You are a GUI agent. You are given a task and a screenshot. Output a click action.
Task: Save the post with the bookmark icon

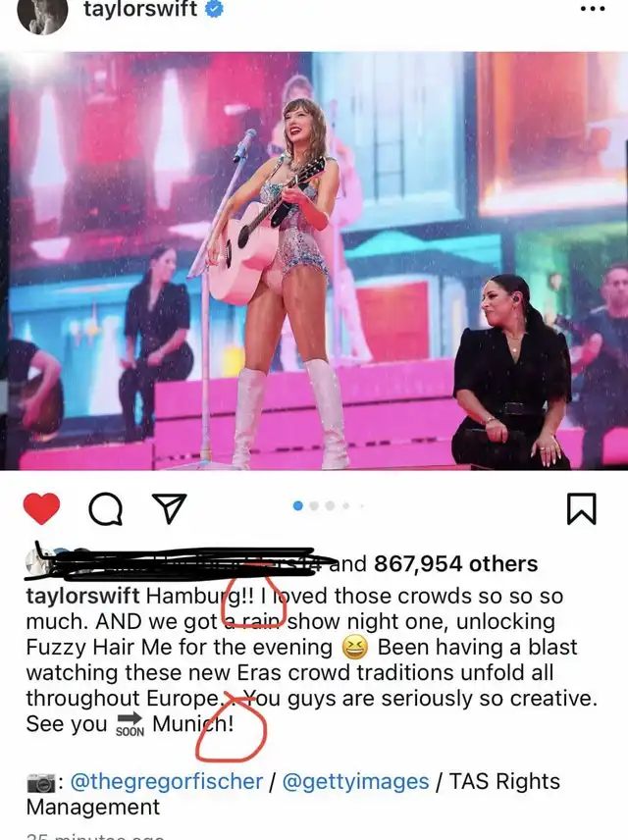(x=581, y=508)
